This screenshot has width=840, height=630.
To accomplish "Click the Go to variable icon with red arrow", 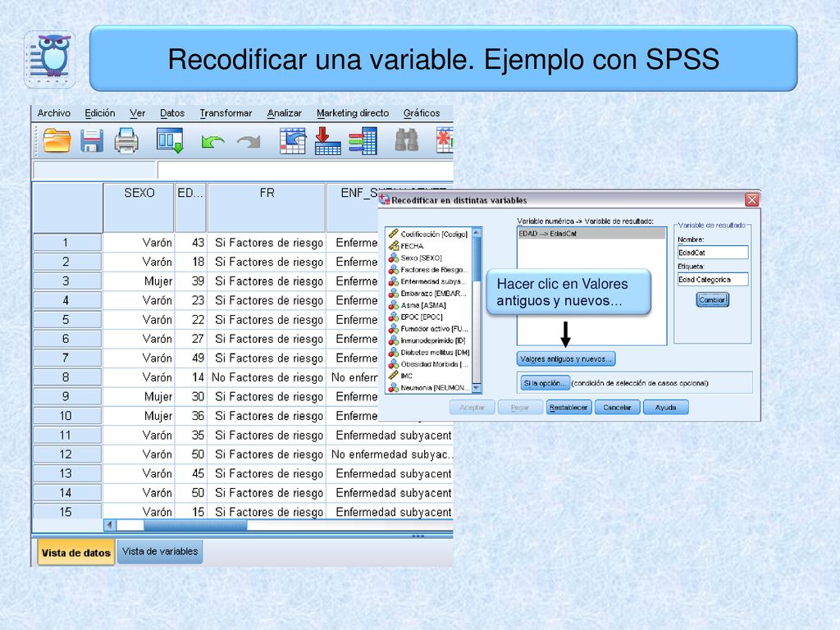I will (x=327, y=141).
